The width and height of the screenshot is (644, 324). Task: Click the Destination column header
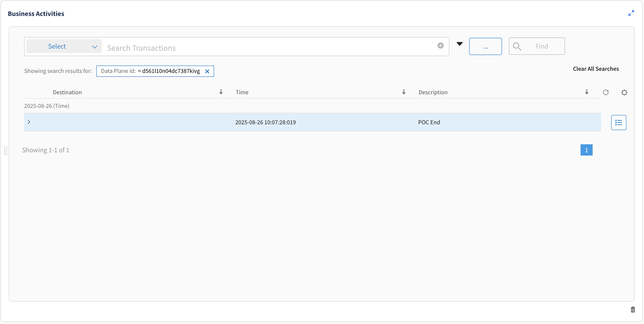tap(67, 92)
